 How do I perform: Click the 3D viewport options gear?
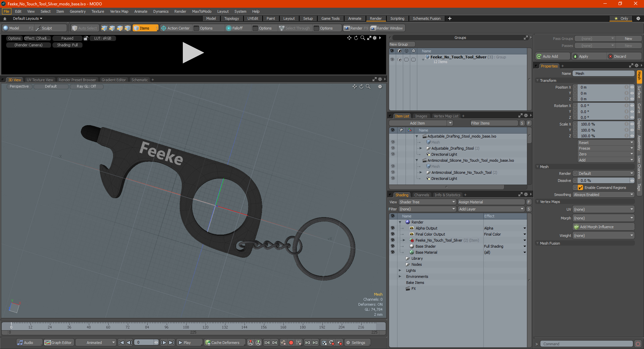(x=380, y=87)
